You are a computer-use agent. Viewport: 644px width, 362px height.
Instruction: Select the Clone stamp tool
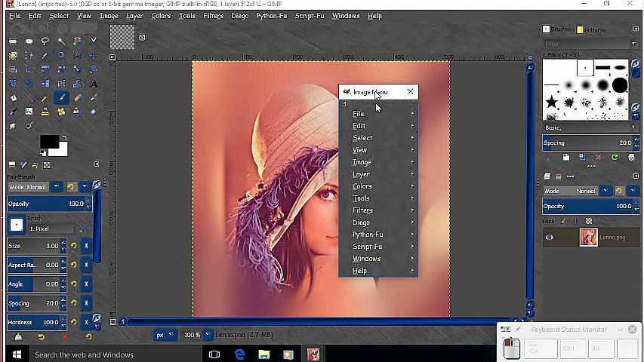click(45, 112)
